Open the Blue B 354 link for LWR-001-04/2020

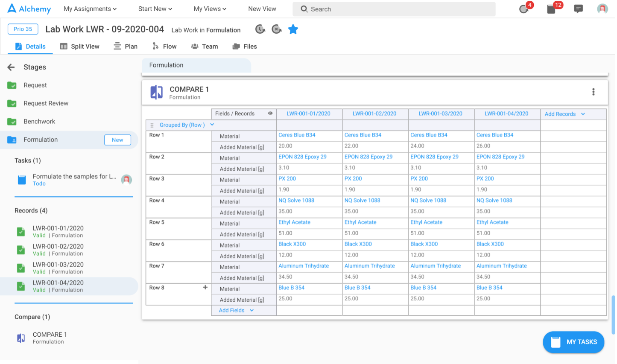pyautogui.click(x=489, y=288)
